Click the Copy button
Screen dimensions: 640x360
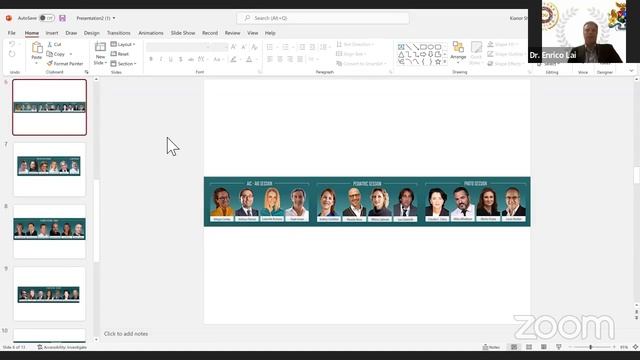56,54
